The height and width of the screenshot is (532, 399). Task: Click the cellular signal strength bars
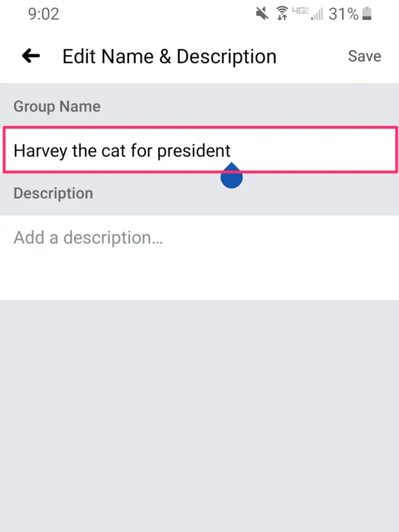pos(318,14)
